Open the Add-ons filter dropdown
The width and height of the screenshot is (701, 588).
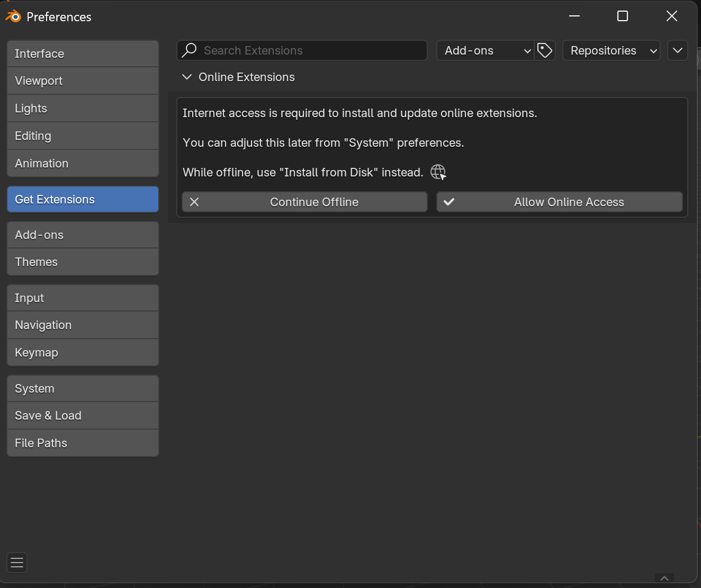coord(485,50)
